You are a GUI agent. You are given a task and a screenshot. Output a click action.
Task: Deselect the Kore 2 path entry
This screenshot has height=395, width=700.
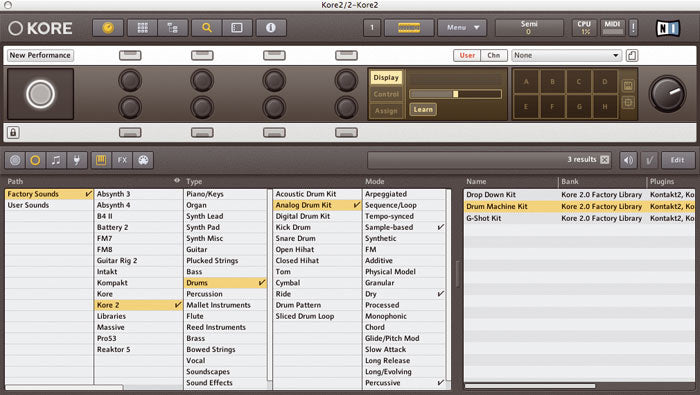pyautogui.click(x=138, y=305)
